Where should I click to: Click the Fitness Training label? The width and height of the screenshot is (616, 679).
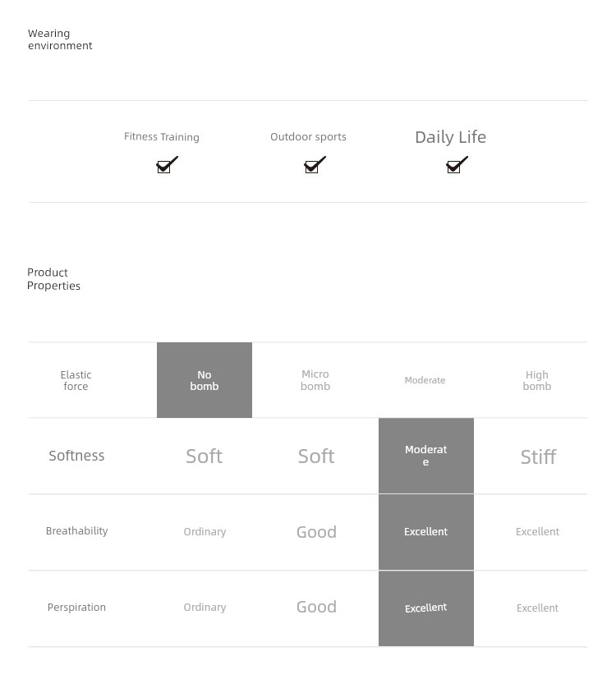(162, 137)
